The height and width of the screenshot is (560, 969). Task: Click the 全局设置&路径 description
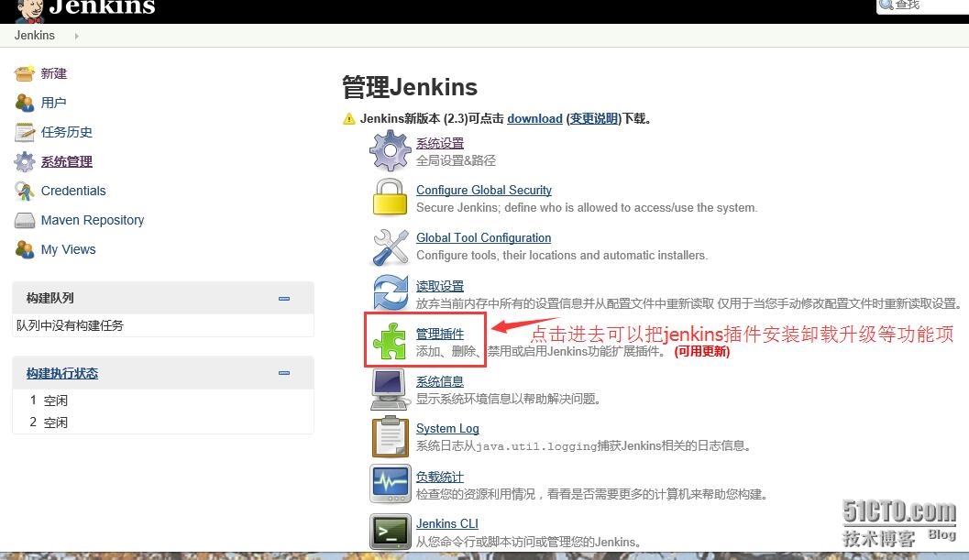click(x=456, y=160)
